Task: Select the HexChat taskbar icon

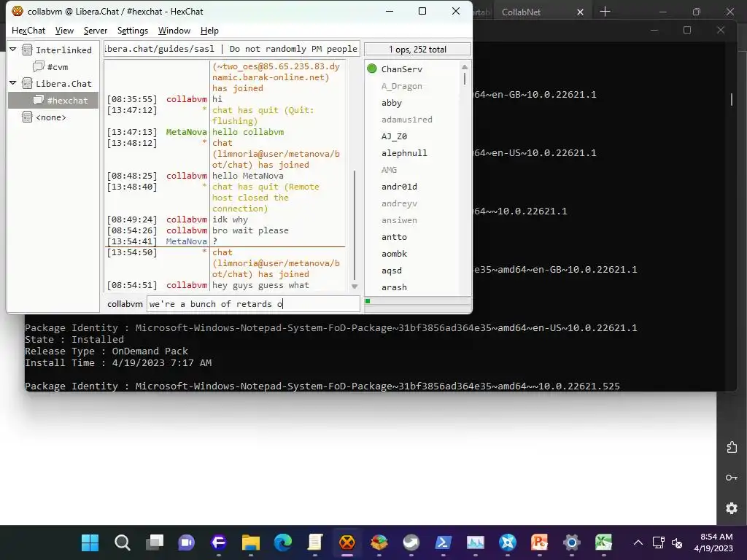Action: pos(347,542)
